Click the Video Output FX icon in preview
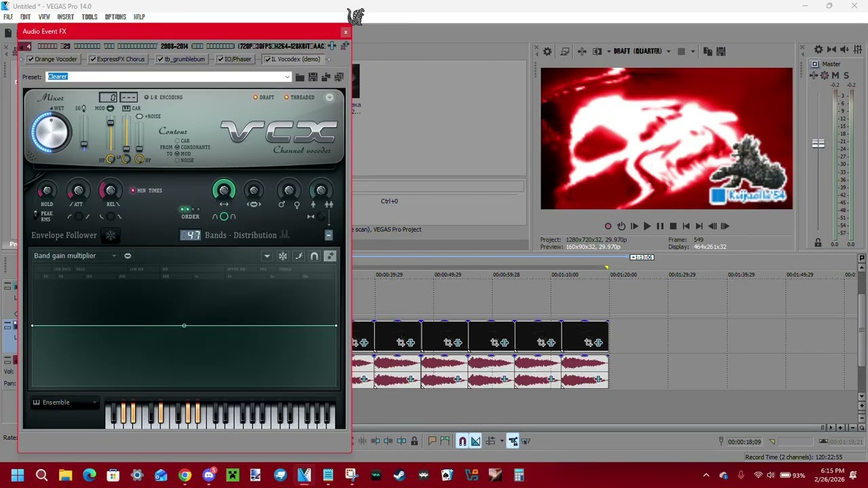The width and height of the screenshot is (868, 488). pyautogui.click(x=582, y=52)
